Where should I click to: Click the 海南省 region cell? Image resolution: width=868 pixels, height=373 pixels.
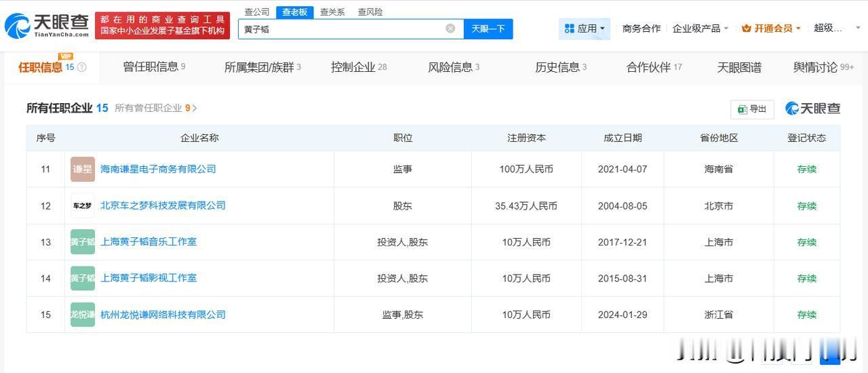click(x=719, y=169)
